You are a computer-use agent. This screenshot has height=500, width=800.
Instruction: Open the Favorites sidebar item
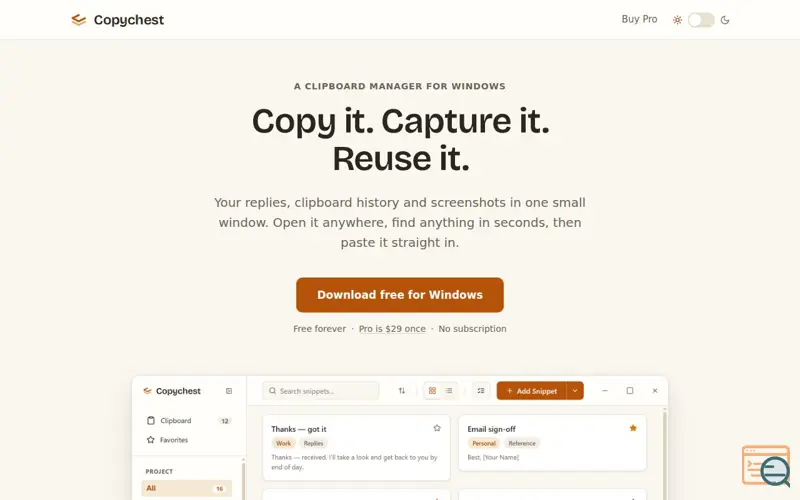[187, 440]
